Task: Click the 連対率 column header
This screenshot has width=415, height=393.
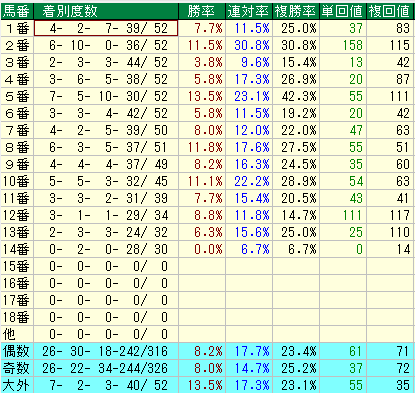Action: [x=249, y=11]
